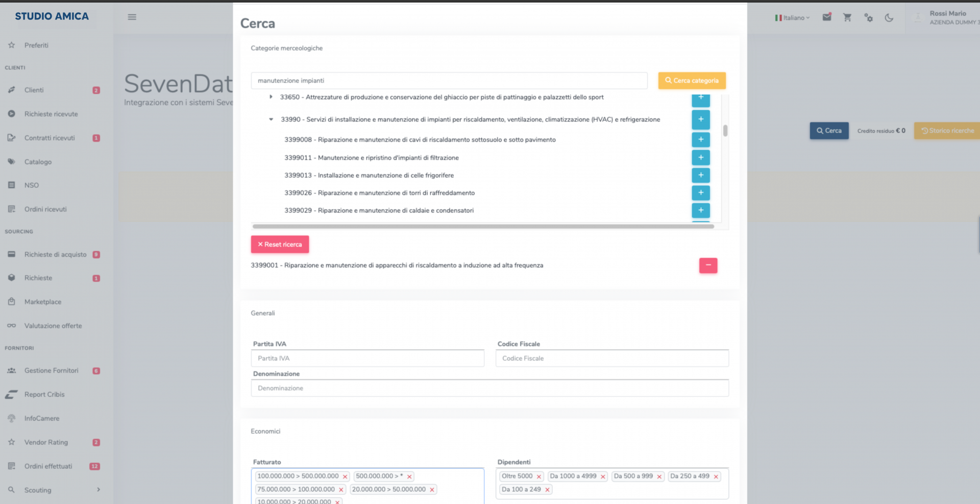Select 3399013 celle frigorifere row text
The width and height of the screenshot is (980, 504).
coord(369,175)
